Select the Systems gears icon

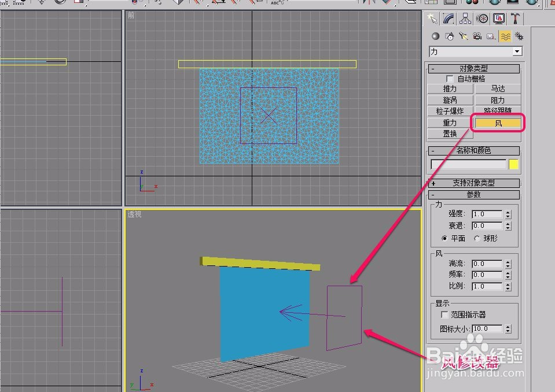[x=519, y=35]
